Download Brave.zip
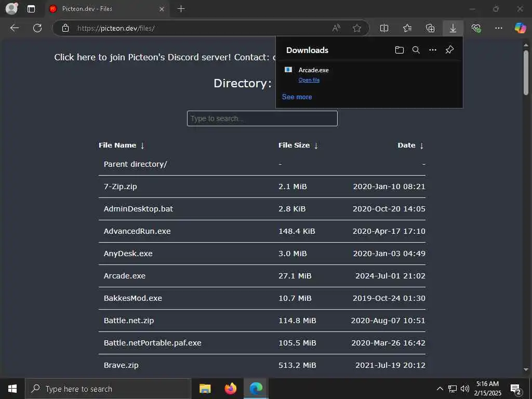The height and width of the screenshot is (399, 532). pyautogui.click(x=121, y=366)
